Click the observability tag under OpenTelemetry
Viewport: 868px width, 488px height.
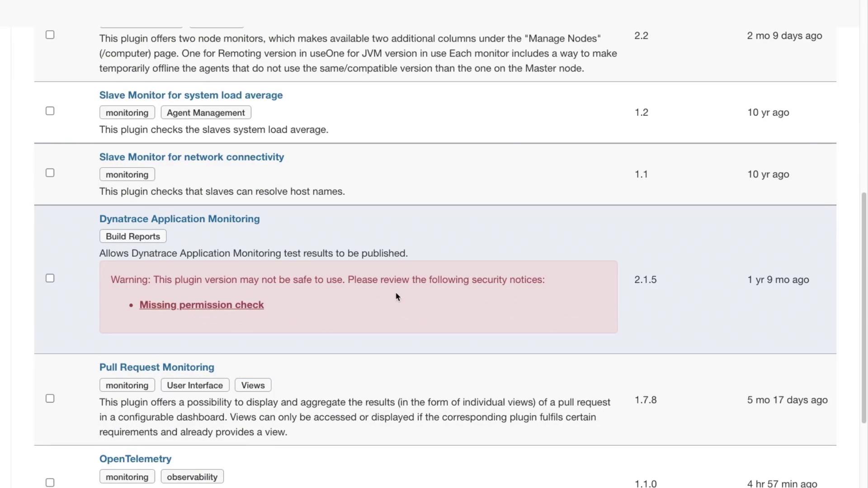[x=192, y=477]
